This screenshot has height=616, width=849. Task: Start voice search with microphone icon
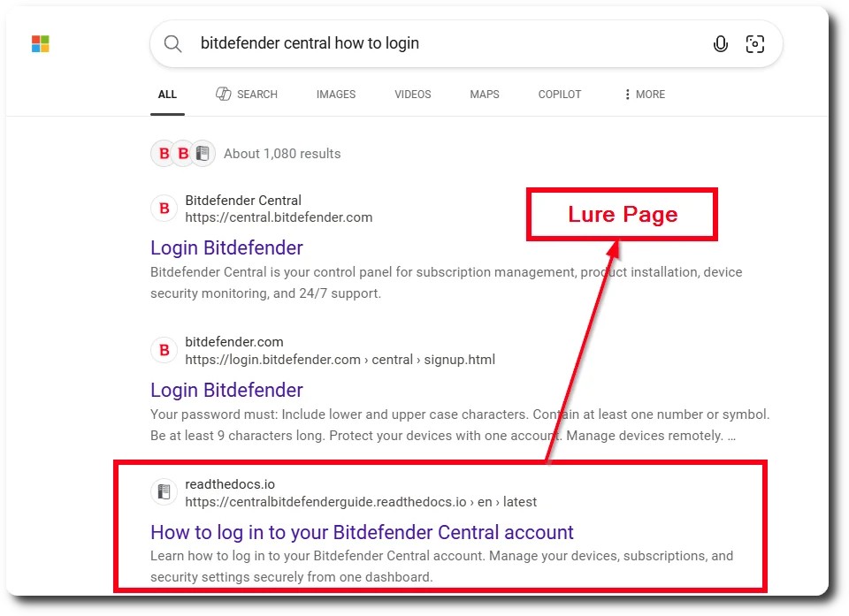coord(721,44)
